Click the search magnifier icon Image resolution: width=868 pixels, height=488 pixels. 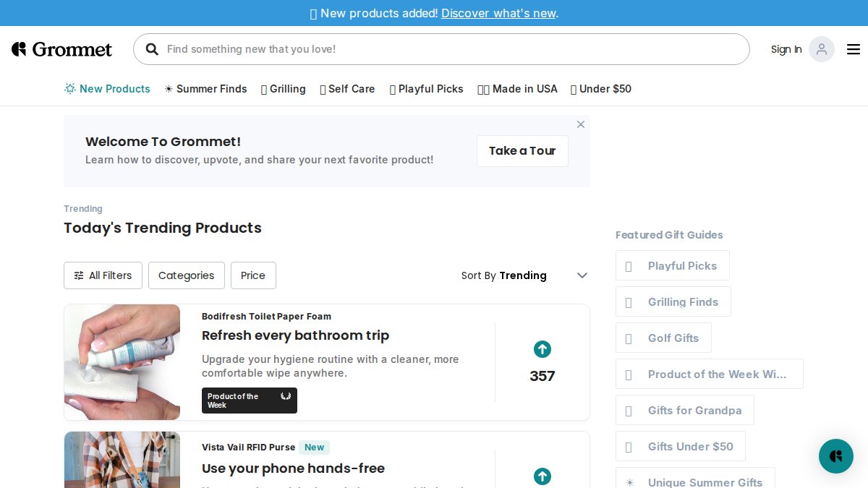pyautogui.click(x=152, y=49)
